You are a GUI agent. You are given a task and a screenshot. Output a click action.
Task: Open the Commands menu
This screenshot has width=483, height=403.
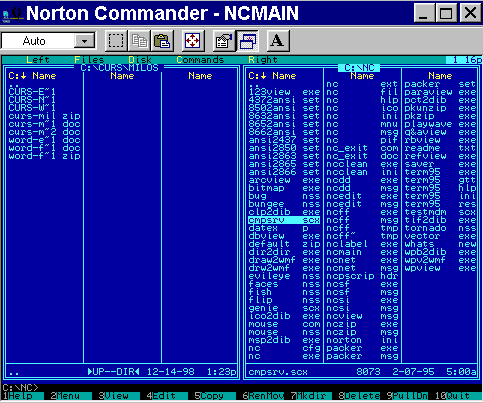point(200,60)
